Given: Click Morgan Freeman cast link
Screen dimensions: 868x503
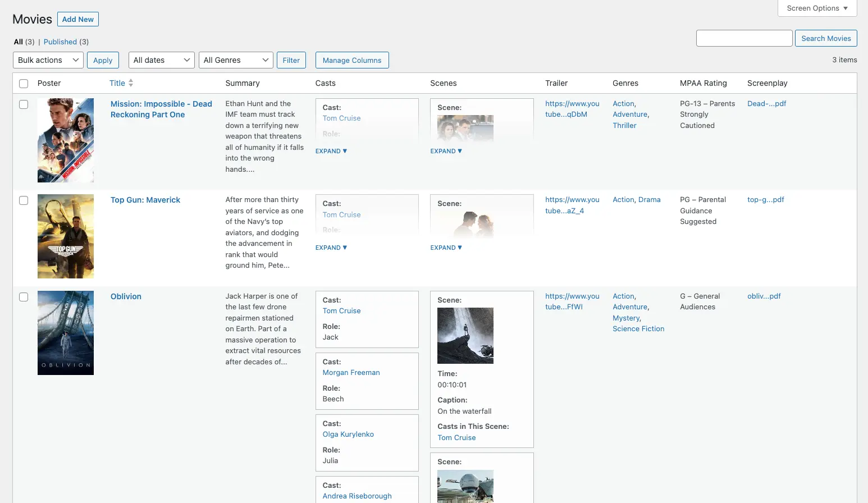Looking at the screenshot, I should tap(351, 373).
